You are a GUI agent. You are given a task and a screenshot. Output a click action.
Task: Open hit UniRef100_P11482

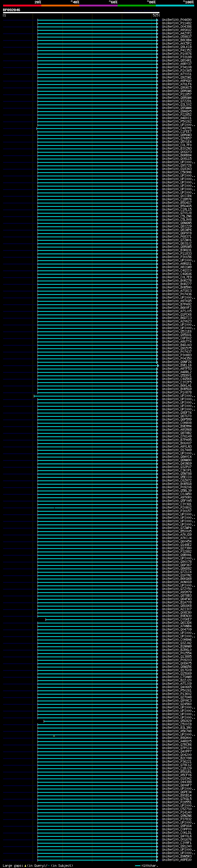(x=177, y=23)
